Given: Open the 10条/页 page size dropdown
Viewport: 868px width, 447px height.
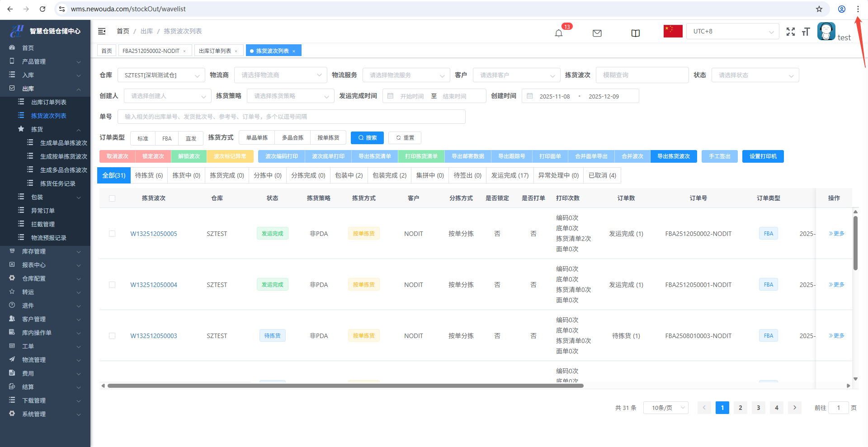Looking at the screenshot, I should pyautogui.click(x=665, y=408).
